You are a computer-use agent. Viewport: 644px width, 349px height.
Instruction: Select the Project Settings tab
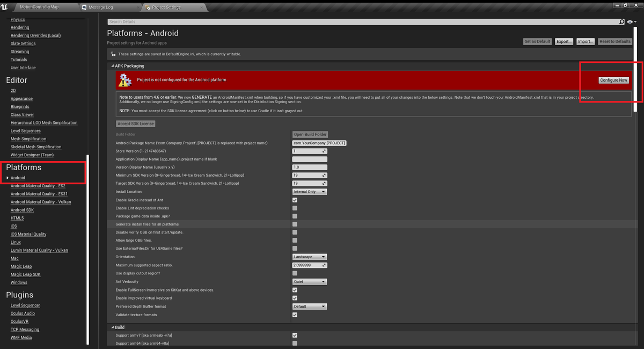point(166,8)
